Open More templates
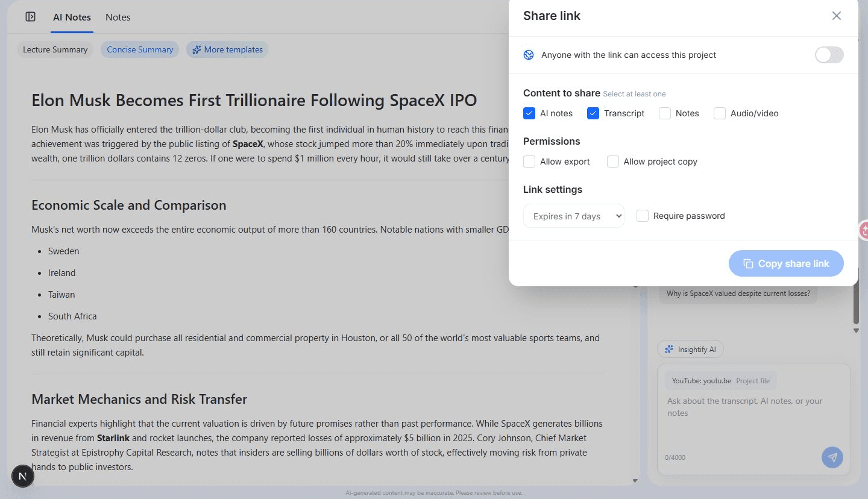This screenshot has width=868, height=499. coord(227,49)
